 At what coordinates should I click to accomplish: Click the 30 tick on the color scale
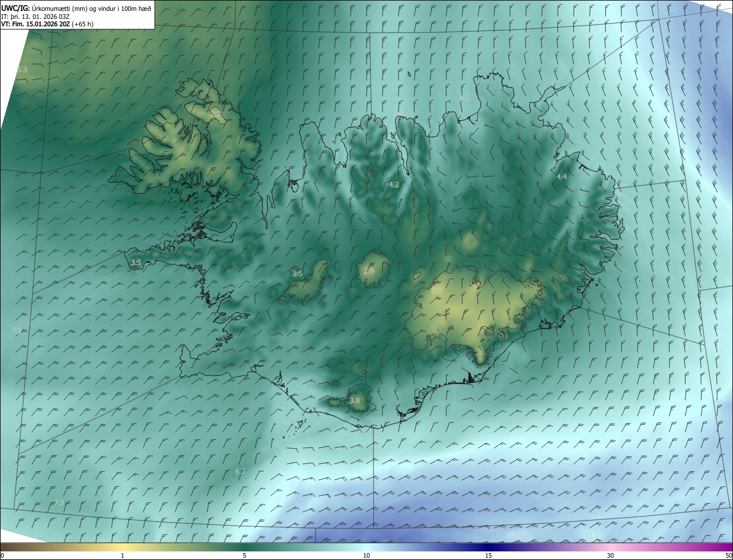click(x=610, y=555)
